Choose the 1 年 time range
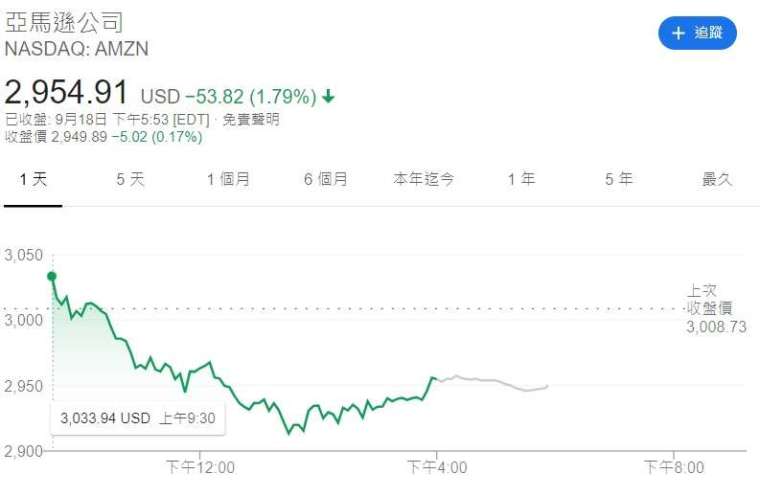 (x=521, y=180)
